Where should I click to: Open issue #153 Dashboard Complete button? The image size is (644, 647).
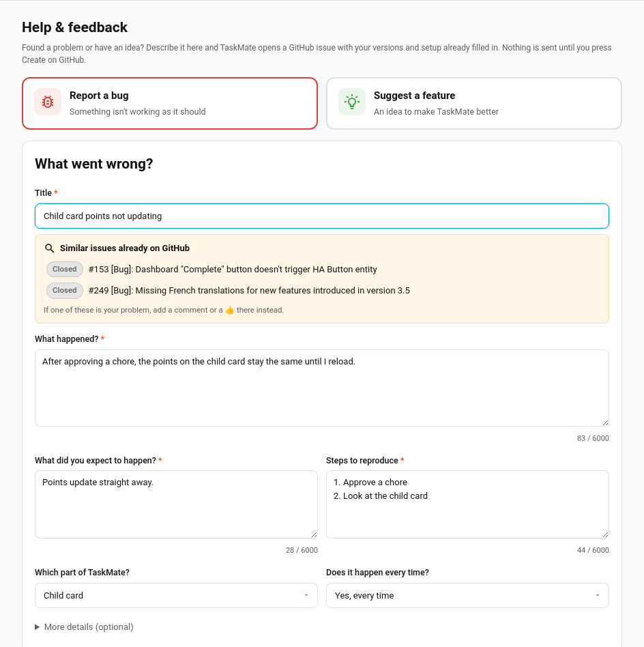[233, 270]
